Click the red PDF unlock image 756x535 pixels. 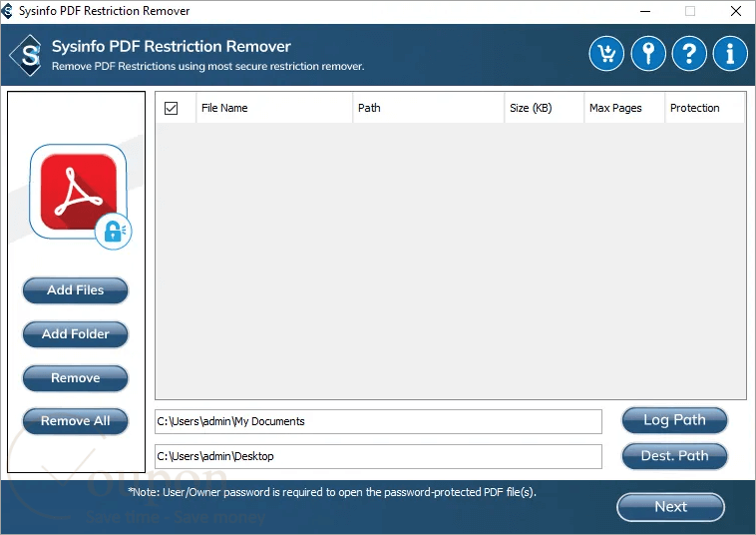pyautogui.click(x=80, y=196)
